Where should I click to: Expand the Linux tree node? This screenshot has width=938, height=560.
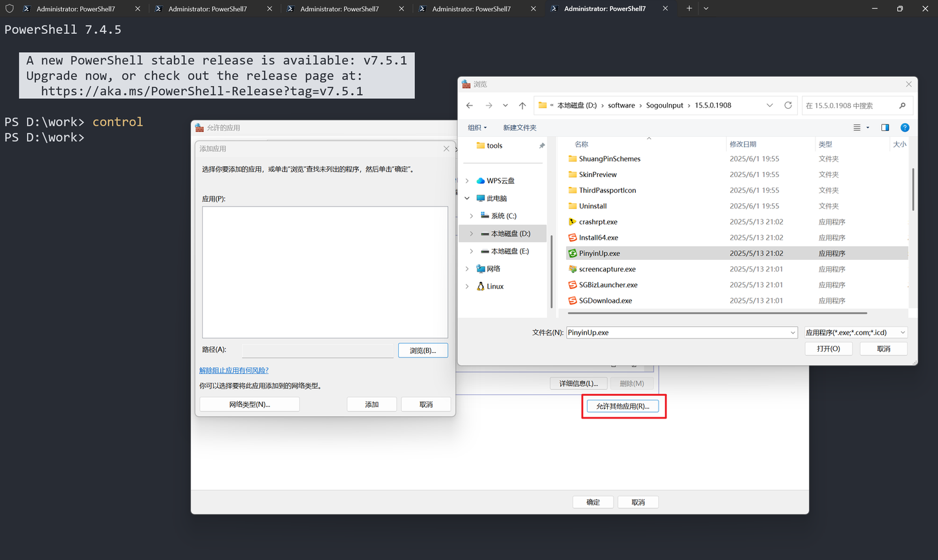467,287
